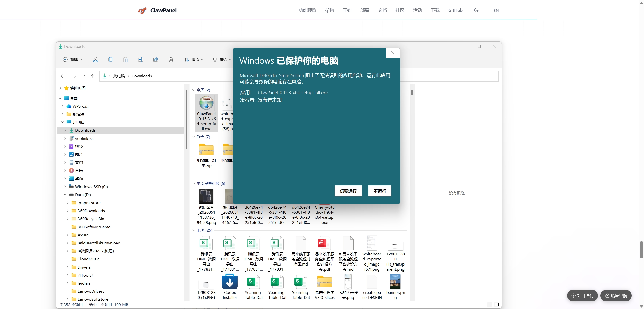Open the 查看 view dropdown
The height and width of the screenshot is (309, 644).
pos(222,60)
